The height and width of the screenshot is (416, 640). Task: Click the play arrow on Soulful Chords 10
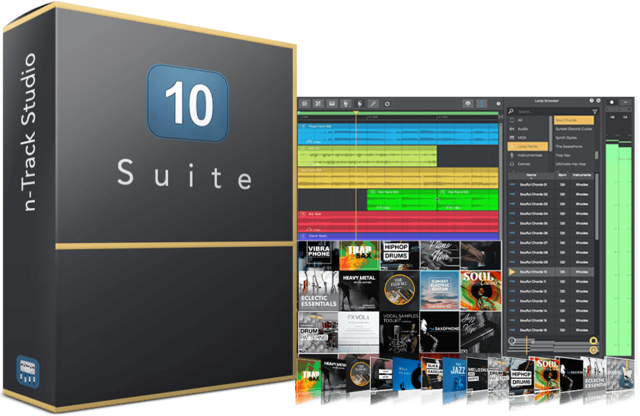pyautogui.click(x=512, y=271)
